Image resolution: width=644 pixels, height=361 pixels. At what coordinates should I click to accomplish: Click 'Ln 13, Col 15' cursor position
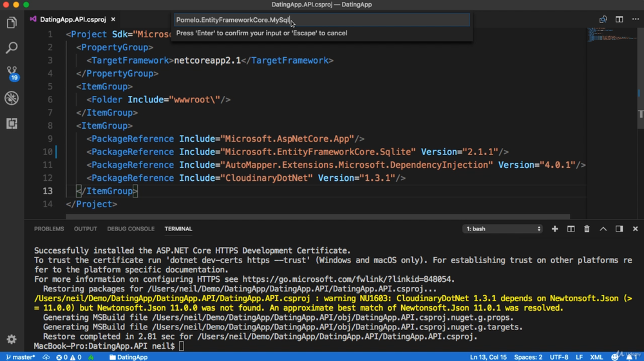(488, 357)
